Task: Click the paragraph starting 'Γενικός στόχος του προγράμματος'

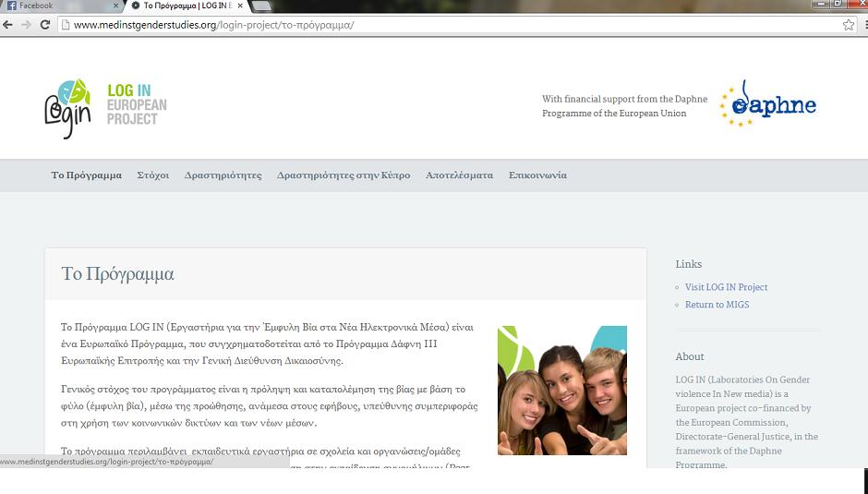Action: (x=270, y=406)
